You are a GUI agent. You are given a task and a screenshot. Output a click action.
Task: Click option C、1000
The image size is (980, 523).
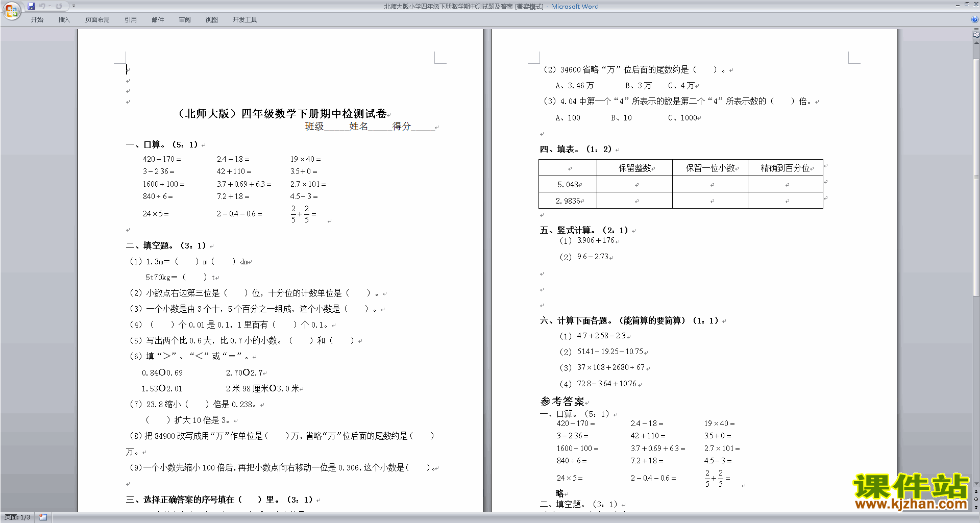pyautogui.click(x=683, y=117)
